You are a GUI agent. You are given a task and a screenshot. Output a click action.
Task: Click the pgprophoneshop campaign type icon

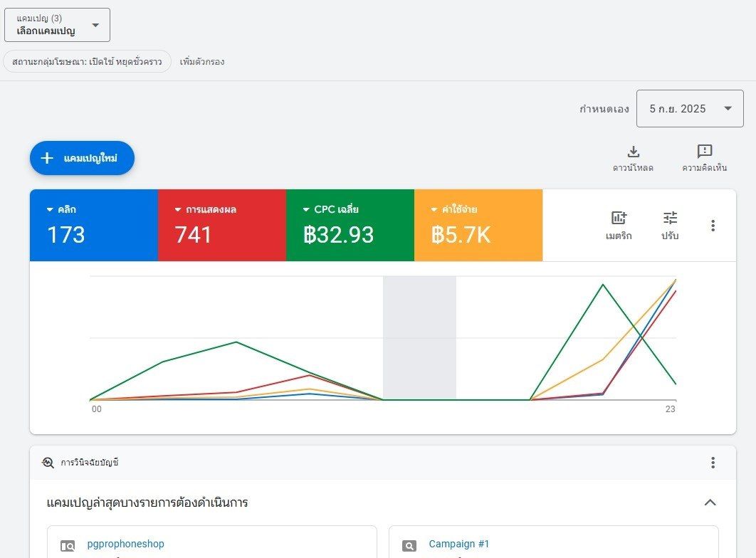[68, 546]
